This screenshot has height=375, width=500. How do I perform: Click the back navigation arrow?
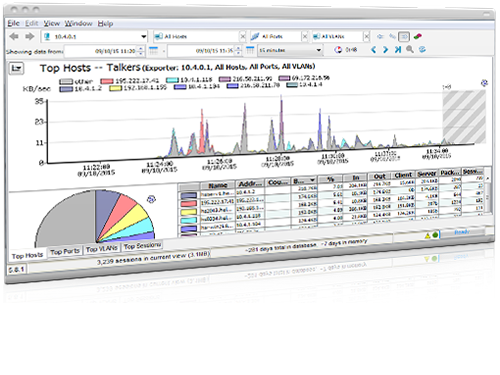pyautogui.click(x=14, y=36)
